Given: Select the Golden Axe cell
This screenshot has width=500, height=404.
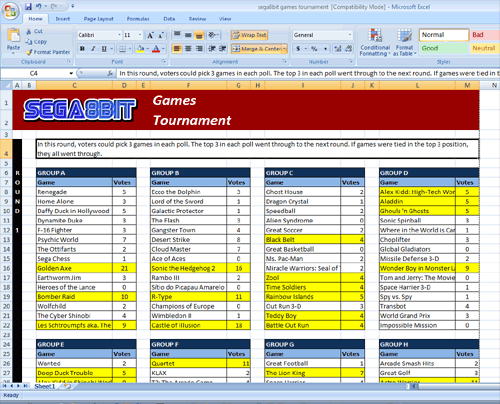Looking at the screenshot, I should click(74, 268).
